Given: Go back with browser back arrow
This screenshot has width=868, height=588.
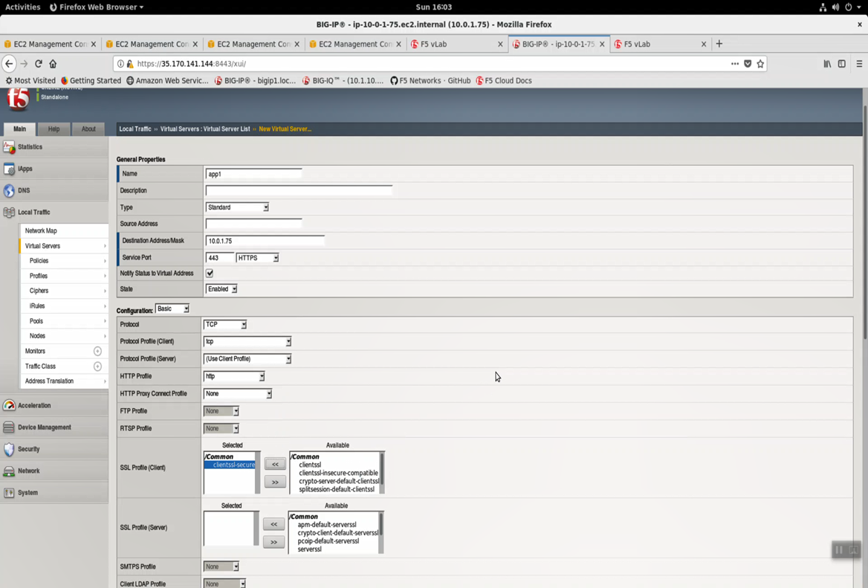Looking at the screenshot, I should pyautogui.click(x=9, y=64).
